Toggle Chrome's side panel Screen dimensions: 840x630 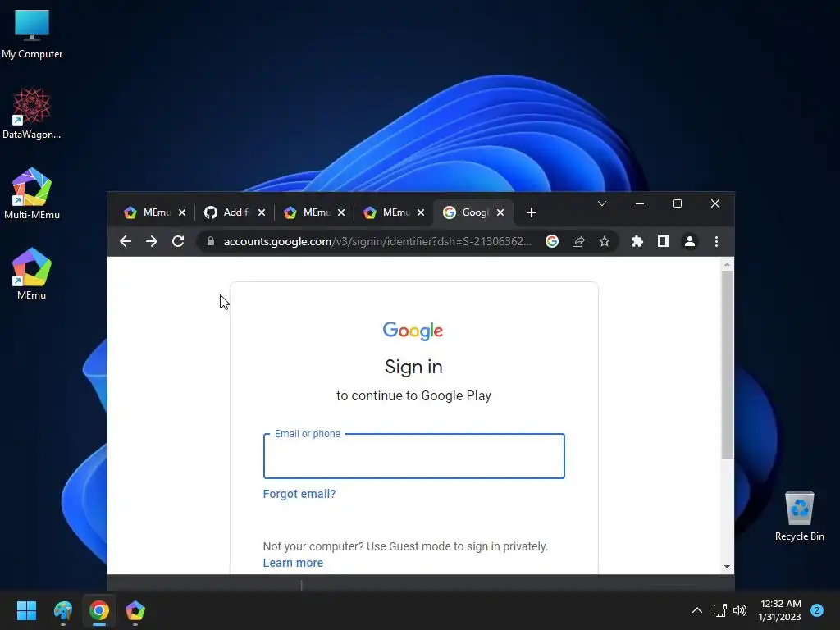point(663,242)
